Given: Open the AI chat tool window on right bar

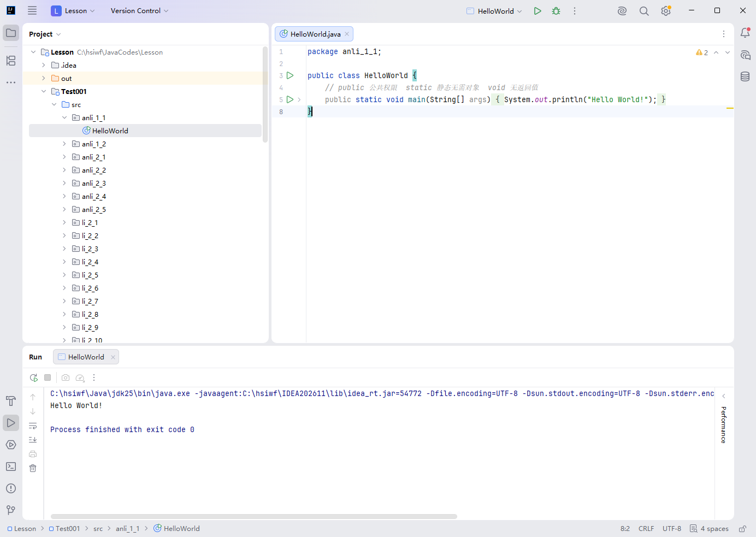Looking at the screenshot, I should 745,55.
